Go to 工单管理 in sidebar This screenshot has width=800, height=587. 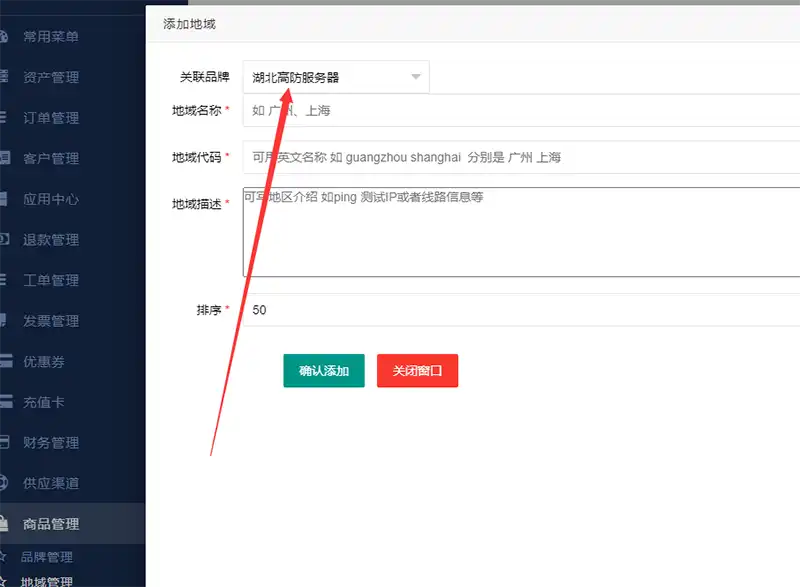coord(51,280)
